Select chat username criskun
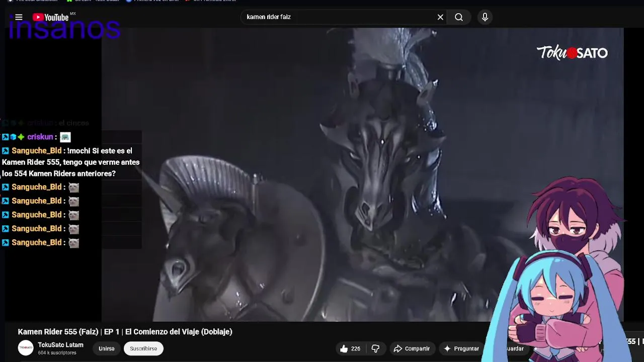Image resolution: width=644 pixels, height=362 pixels. tap(40, 137)
